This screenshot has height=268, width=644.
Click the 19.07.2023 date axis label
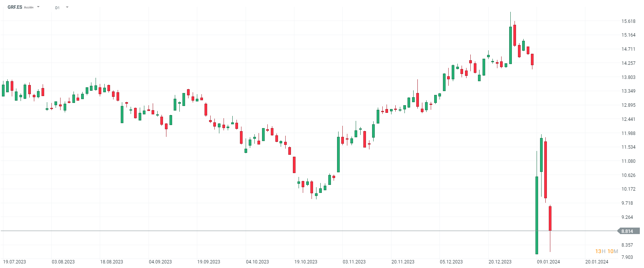(14, 262)
